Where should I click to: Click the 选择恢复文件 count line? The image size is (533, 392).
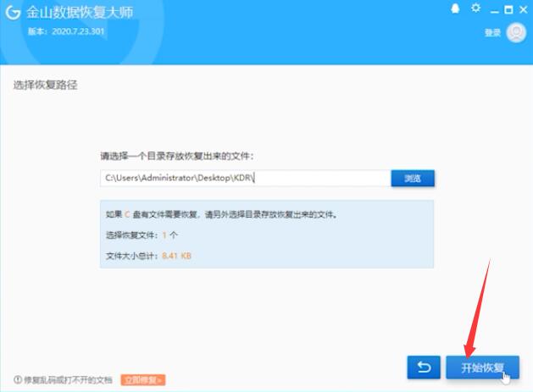coord(142,235)
